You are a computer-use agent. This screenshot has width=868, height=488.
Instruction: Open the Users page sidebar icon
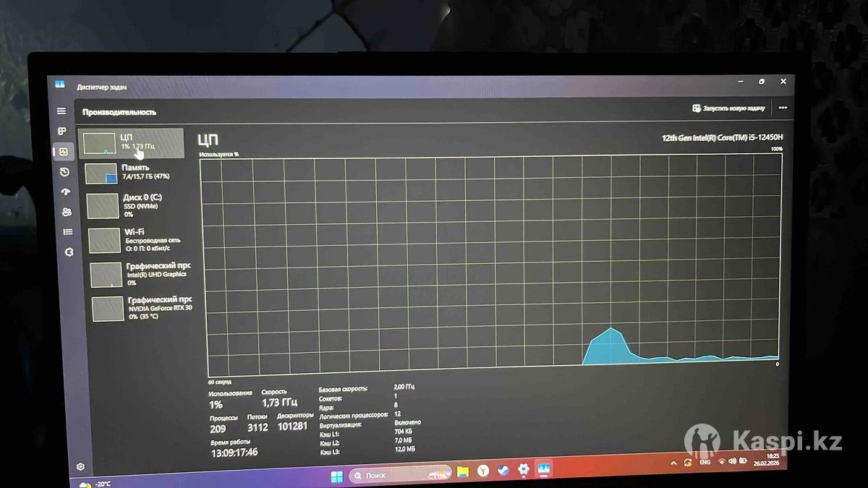click(x=67, y=212)
